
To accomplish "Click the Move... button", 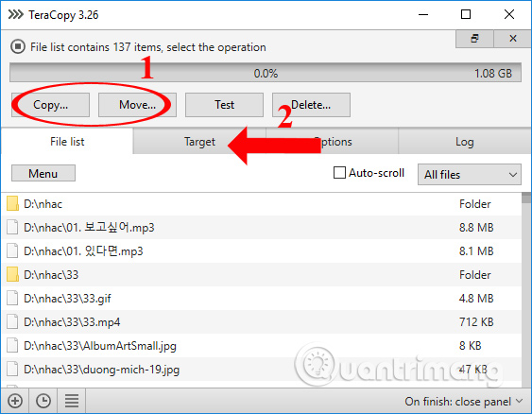I will tap(137, 105).
